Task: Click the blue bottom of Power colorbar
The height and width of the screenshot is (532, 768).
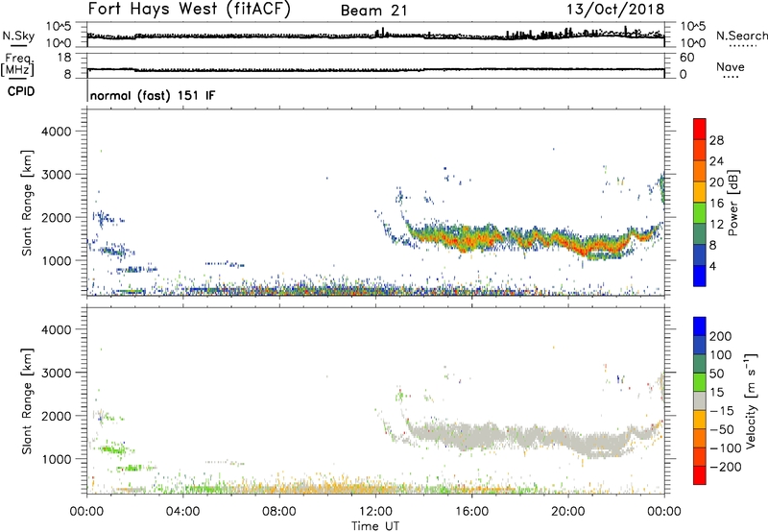Action: point(700,276)
